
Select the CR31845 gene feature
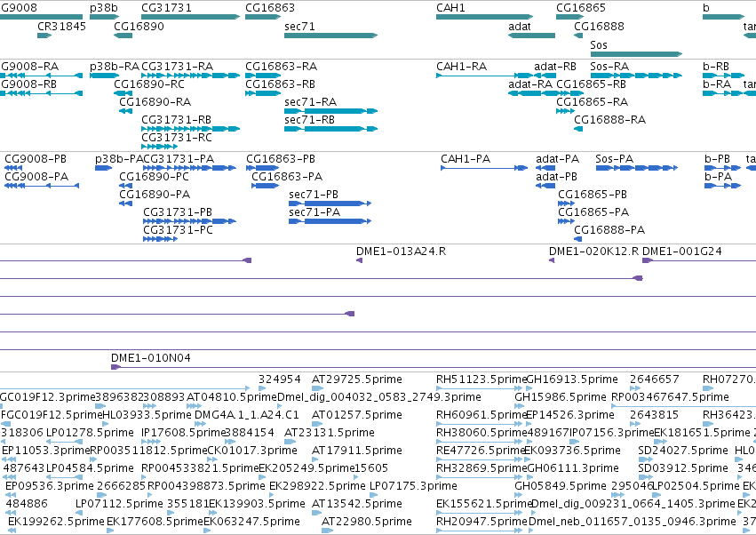pyautogui.click(x=44, y=36)
